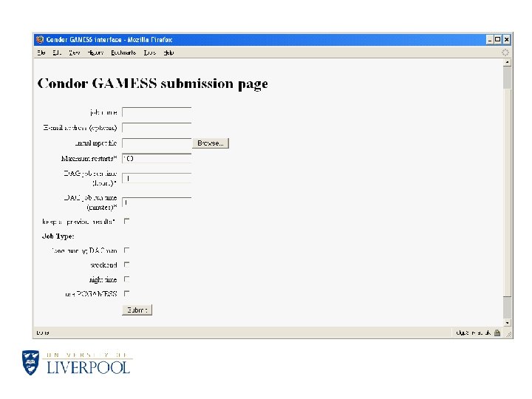Minimize the Firefox window
Screen dimensions: 532x399
(x=490, y=39)
